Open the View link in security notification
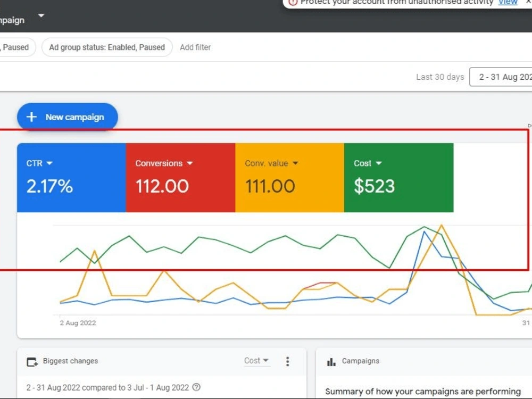532x399 pixels. (x=508, y=2)
